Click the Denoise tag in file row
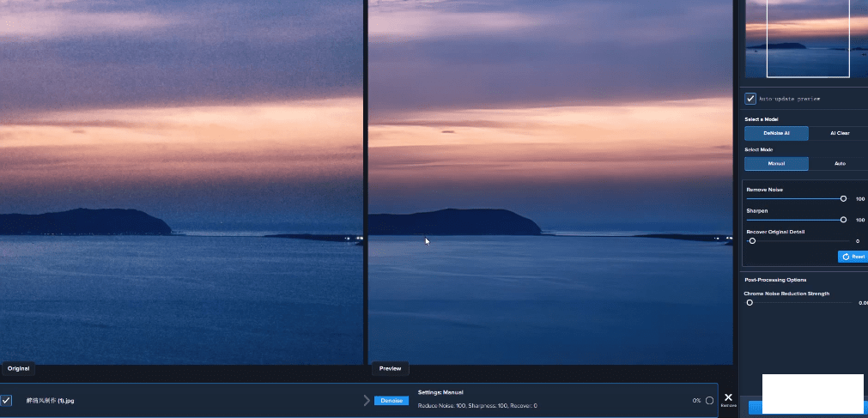Image resolution: width=868 pixels, height=418 pixels. tap(392, 400)
